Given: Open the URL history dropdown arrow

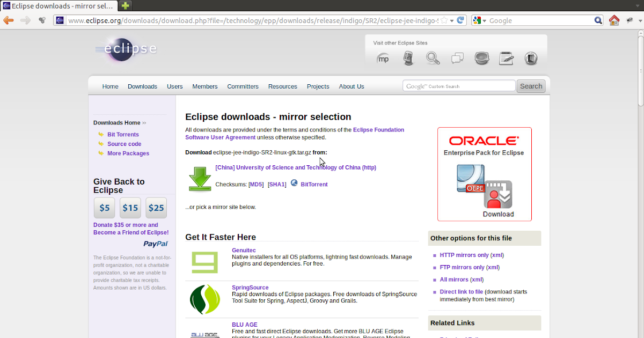Looking at the screenshot, I should click(x=452, y=20).
